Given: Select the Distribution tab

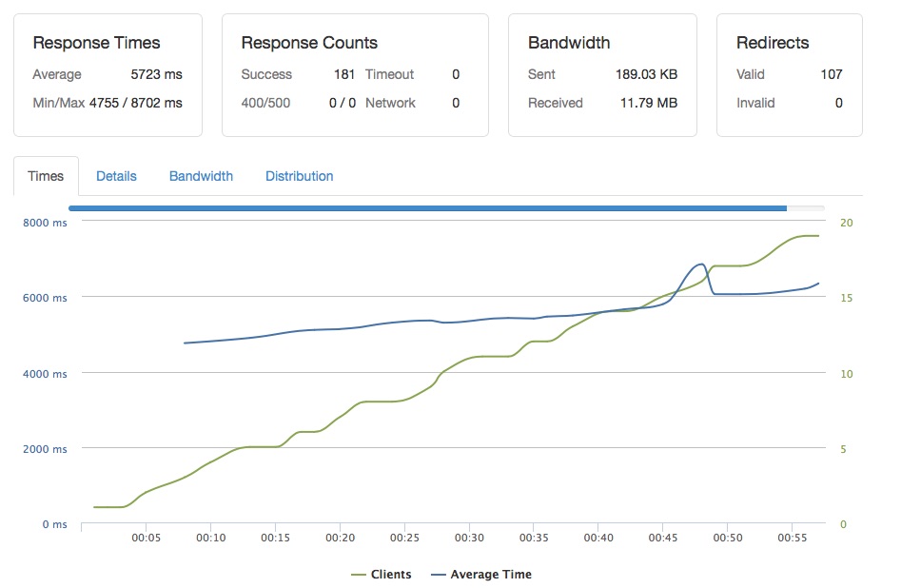Looking at the screenshot, I should click(300, 176).
